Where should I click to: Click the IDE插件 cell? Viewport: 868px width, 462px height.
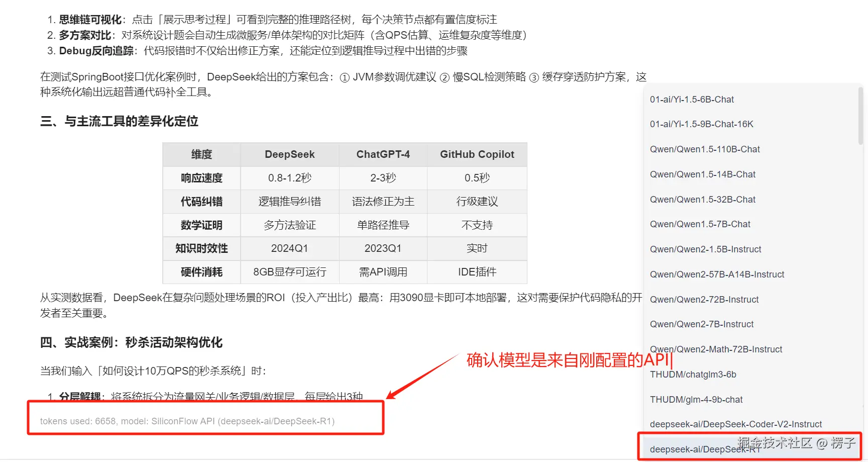[477, 272]
